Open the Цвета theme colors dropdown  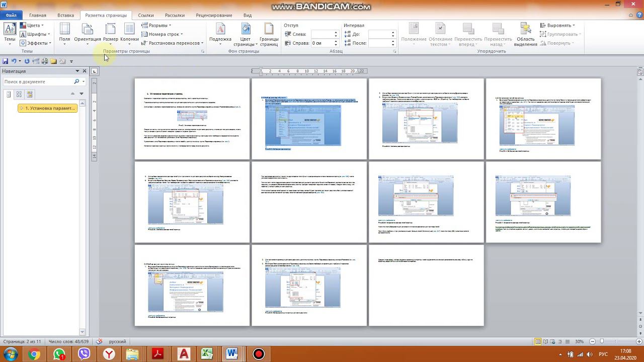31,25
